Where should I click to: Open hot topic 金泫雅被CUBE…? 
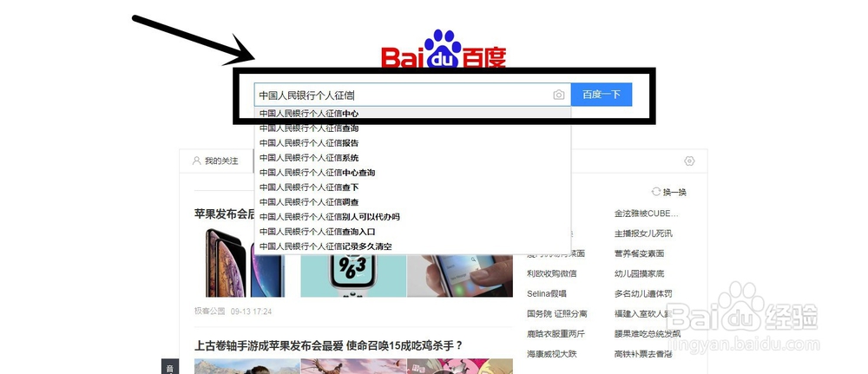(x=646, y=213)
